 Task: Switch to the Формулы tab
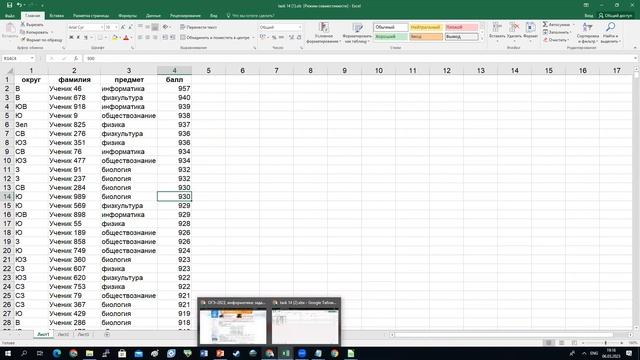128,16
